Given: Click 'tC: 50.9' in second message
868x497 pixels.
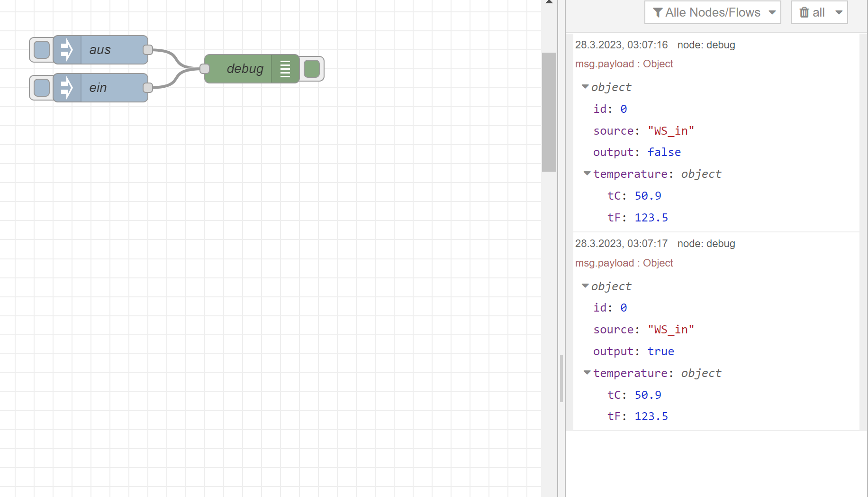Looking at the screenshot, I should click(x=634, y=395).
